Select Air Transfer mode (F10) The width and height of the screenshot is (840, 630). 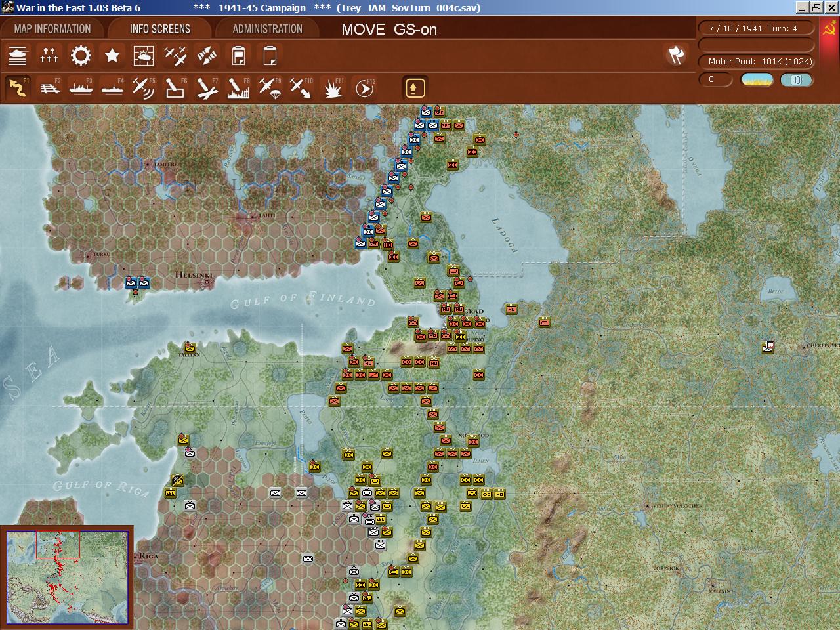tap(301, 88)
